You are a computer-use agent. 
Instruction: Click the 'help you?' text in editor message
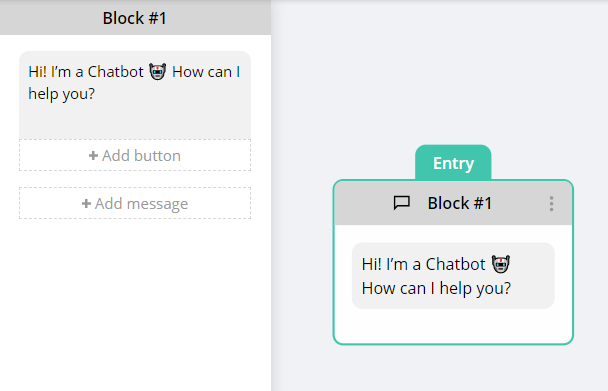61,94
